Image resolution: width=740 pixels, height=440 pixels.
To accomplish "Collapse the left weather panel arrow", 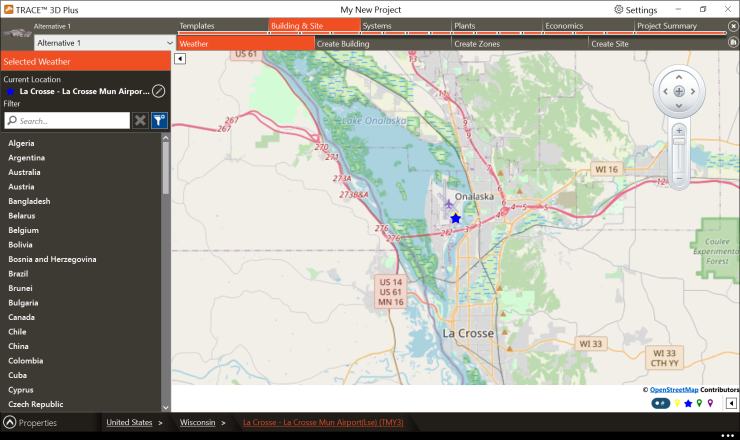I will click(179, 59).
